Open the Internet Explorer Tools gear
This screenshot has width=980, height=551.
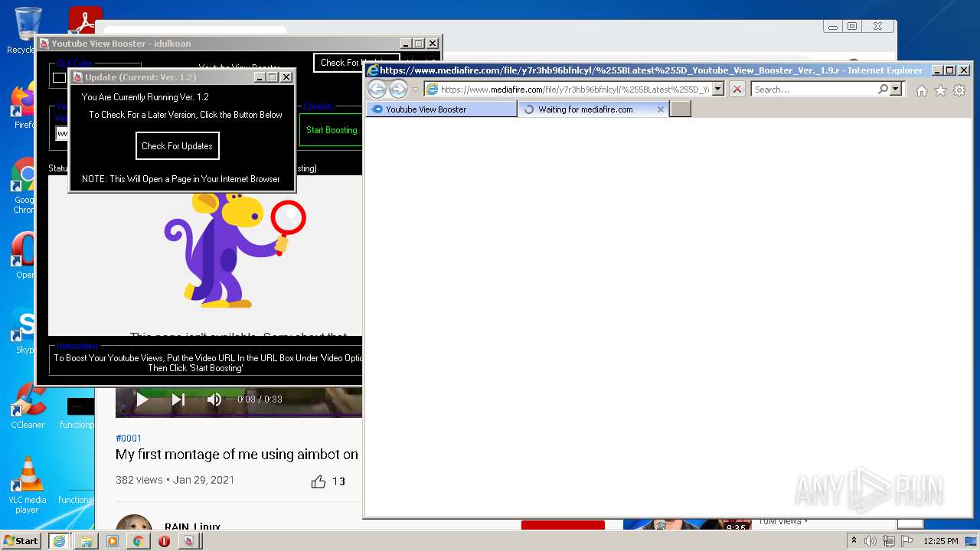click(959, 90)
